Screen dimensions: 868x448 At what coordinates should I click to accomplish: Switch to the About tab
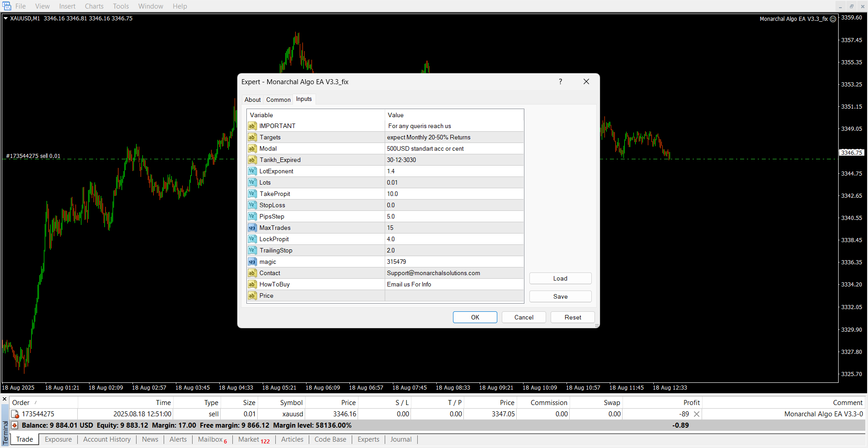click(x=252, y=100)
